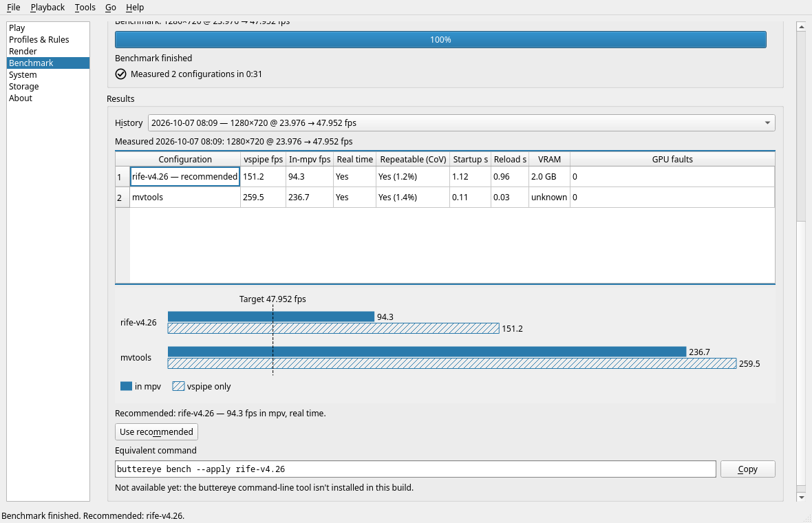The width and height of the screenshot is (812, 523).
Task: Click the solid 'in mpv' legend swatch
Action: (x=126, y=386)
